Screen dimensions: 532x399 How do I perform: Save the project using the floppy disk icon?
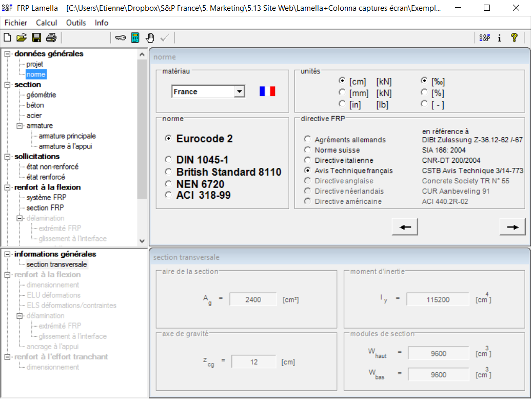pyautogui.click(x=36, y=37)
